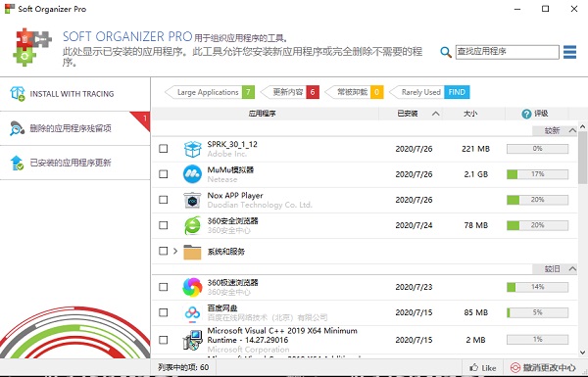
Task: Click the 系统和服务 folder icon
Action: click(x=192, y=252)
